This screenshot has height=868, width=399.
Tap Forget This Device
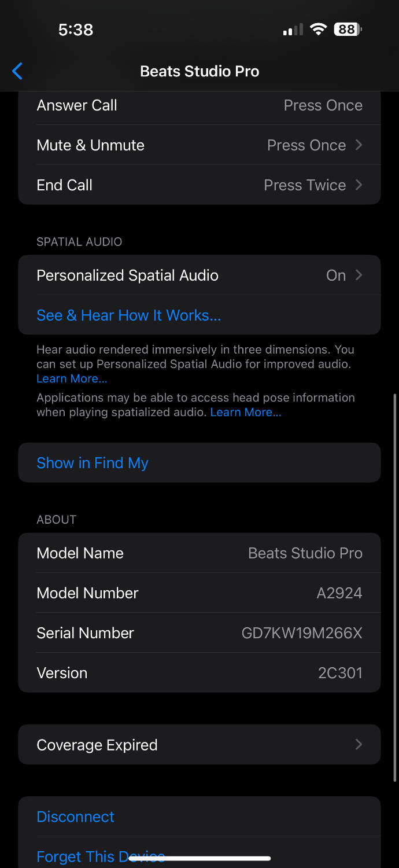[x=199, y=855]
